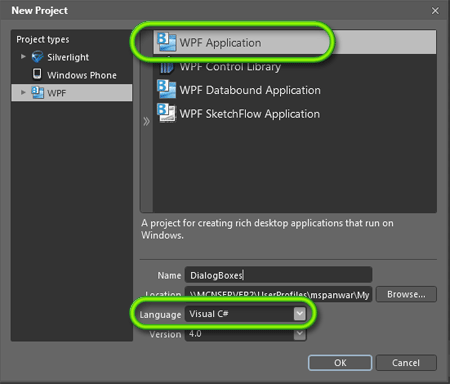Viewport: 450px width, 384px height.
Task: Expand the WPF tree node
Action: [23, 92]
